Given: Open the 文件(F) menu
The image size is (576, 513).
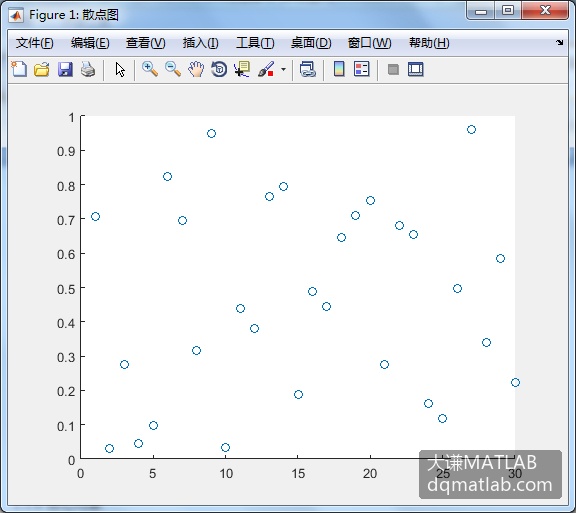Looking at the screenshot, I should pyautogui.click(x=35, y=43).
